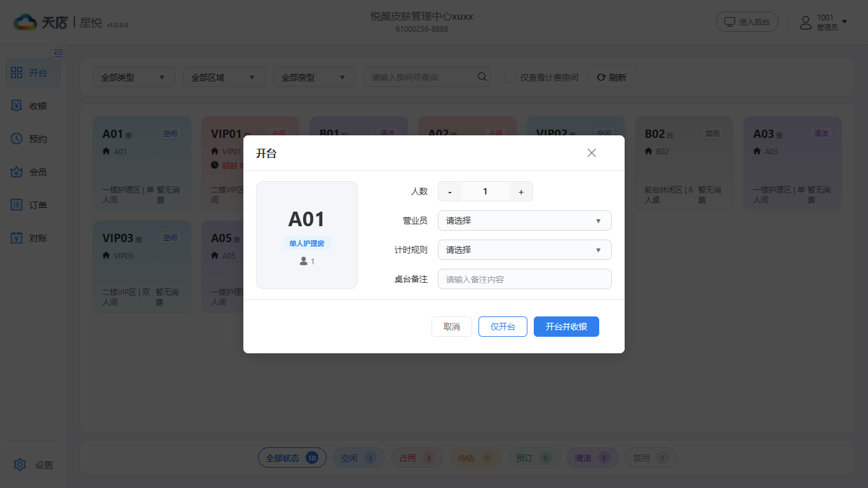Screen dimensions: 868x488
Task: Select the 禁用 status filter
Action: pos(651,457)
